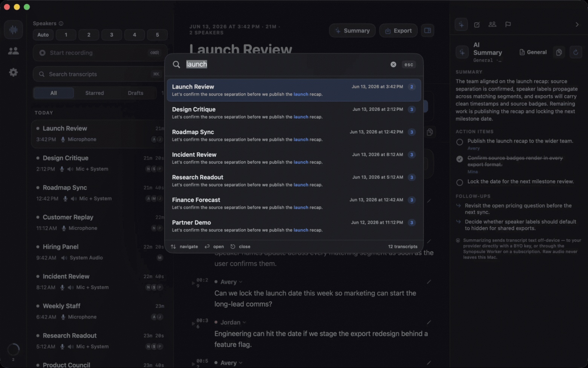
Task: Open the participants icon in right panel
Action: tap(492, 25)
